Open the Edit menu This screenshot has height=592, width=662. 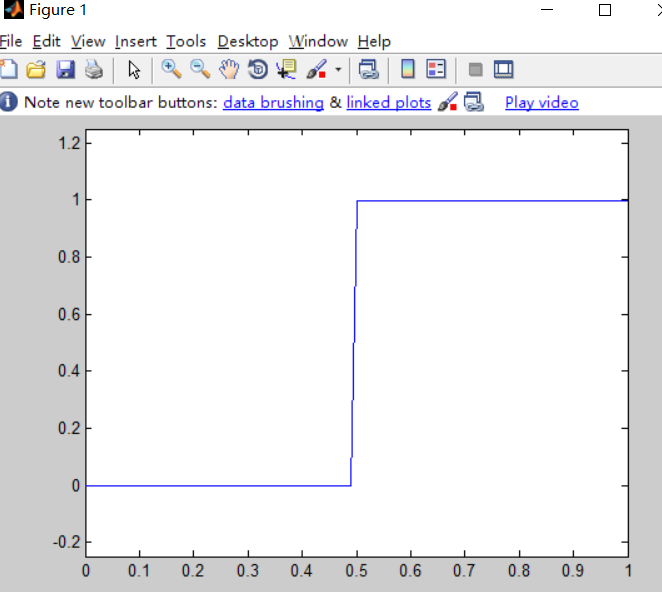(x=46, y=41)
